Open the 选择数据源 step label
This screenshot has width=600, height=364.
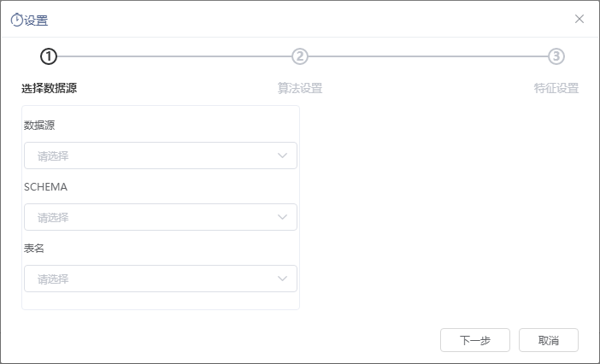[x=49, y=88]
